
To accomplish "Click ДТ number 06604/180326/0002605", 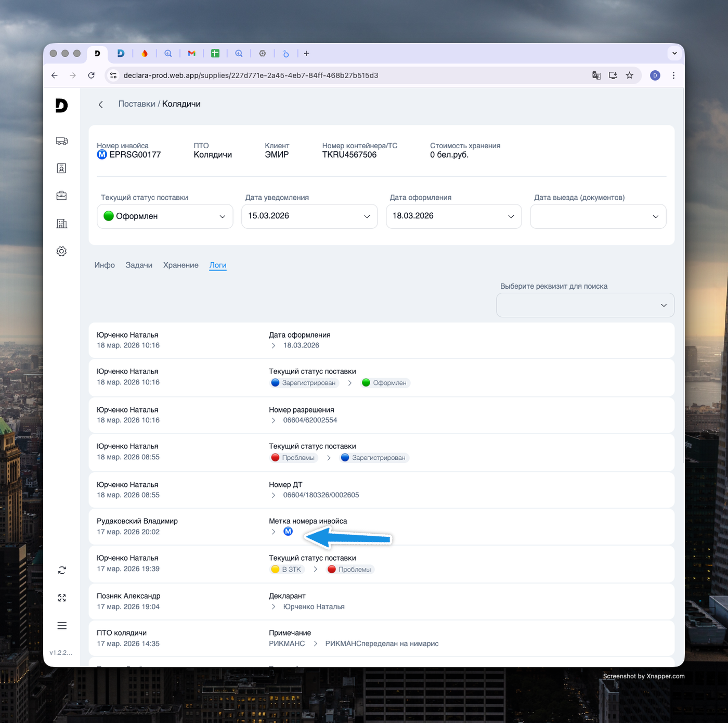I will 321,495.
